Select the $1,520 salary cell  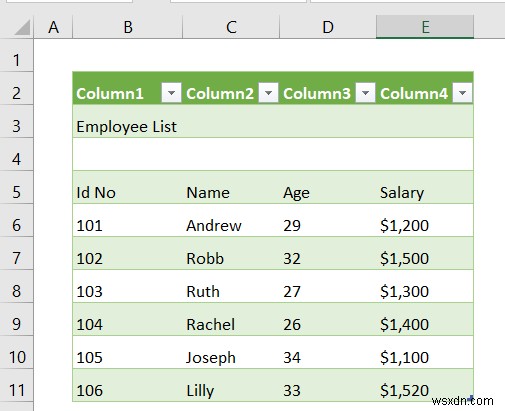[425, 385]
